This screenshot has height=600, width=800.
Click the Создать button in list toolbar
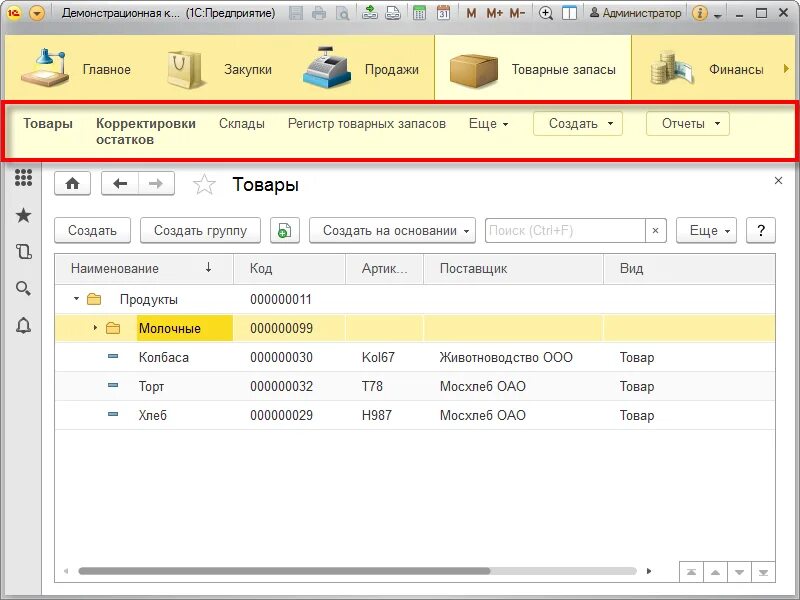point(92,231)
